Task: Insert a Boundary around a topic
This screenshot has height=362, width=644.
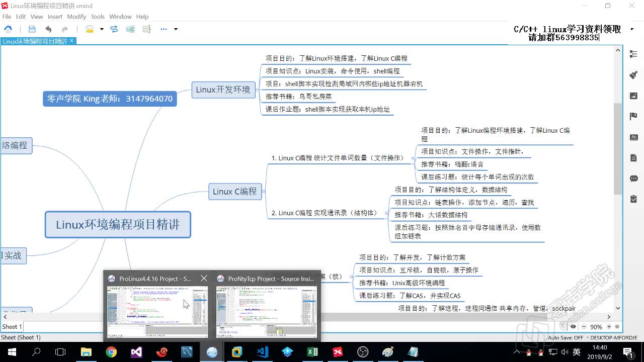Action: coord(130,29)
